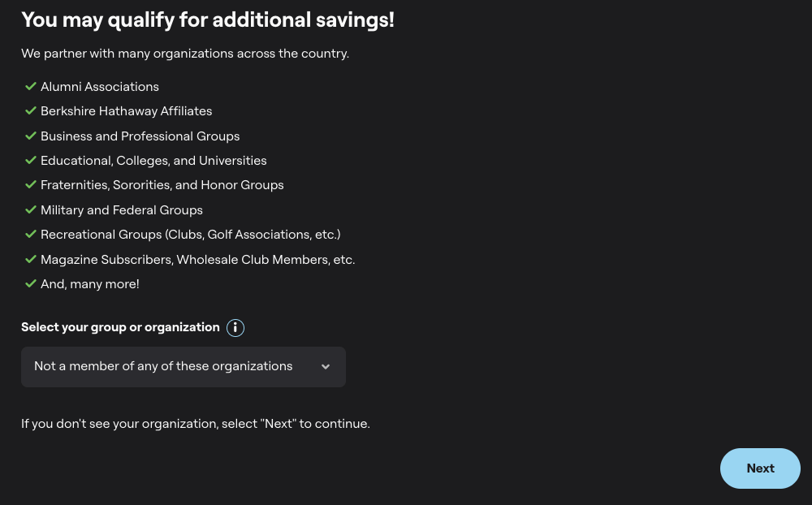This screenshot has height=505, width=812.
Task: Click checkmark beside And, many more!
Action: tap(31, 283)
